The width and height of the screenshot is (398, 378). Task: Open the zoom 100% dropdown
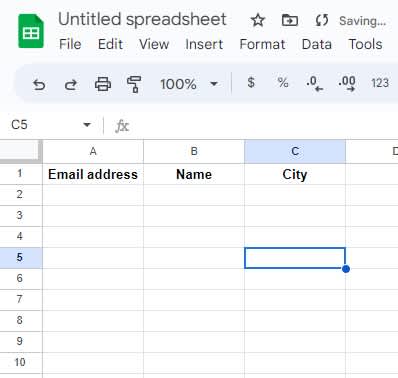click(x=189, y=84)
